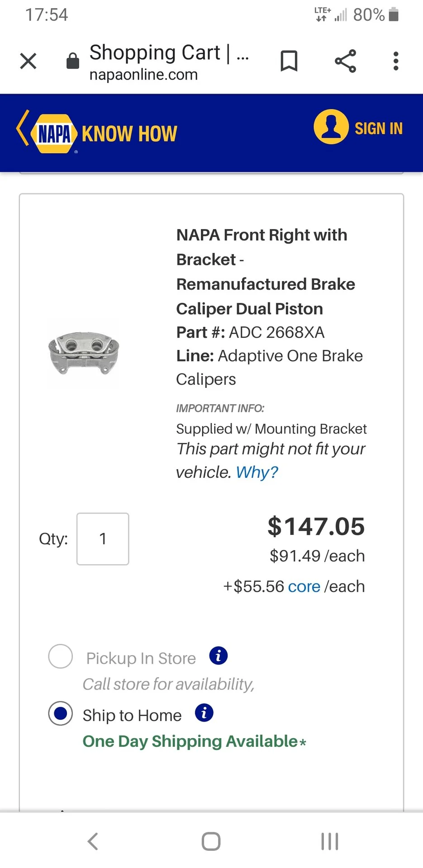The width and height of the screenshot is (423, 868).
Task: Open the share icon in browser bar
Action: click(x=346, y=61)
